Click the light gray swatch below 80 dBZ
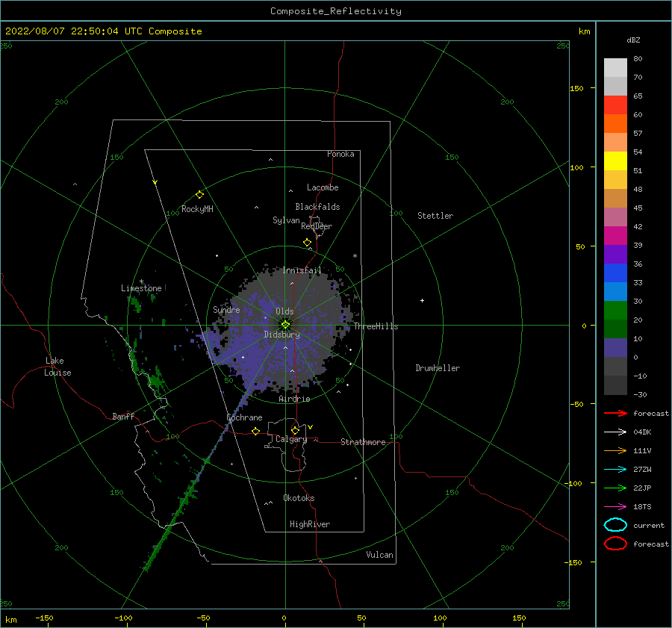 (615, 68)
